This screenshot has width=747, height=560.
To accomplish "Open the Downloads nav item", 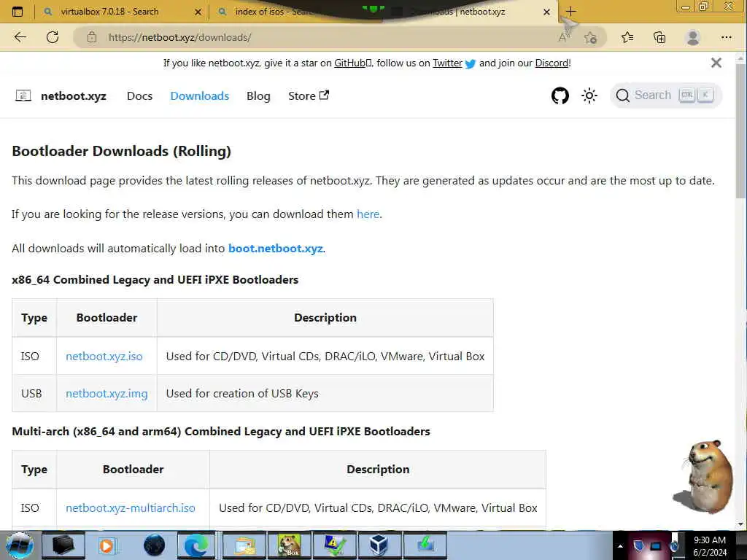I will 200,96.
